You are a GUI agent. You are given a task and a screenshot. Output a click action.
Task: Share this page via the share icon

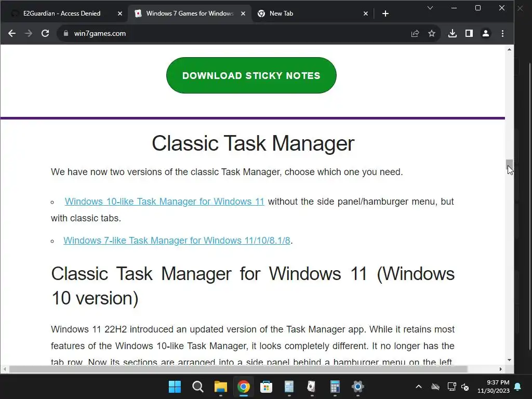(x=415, y=33)
